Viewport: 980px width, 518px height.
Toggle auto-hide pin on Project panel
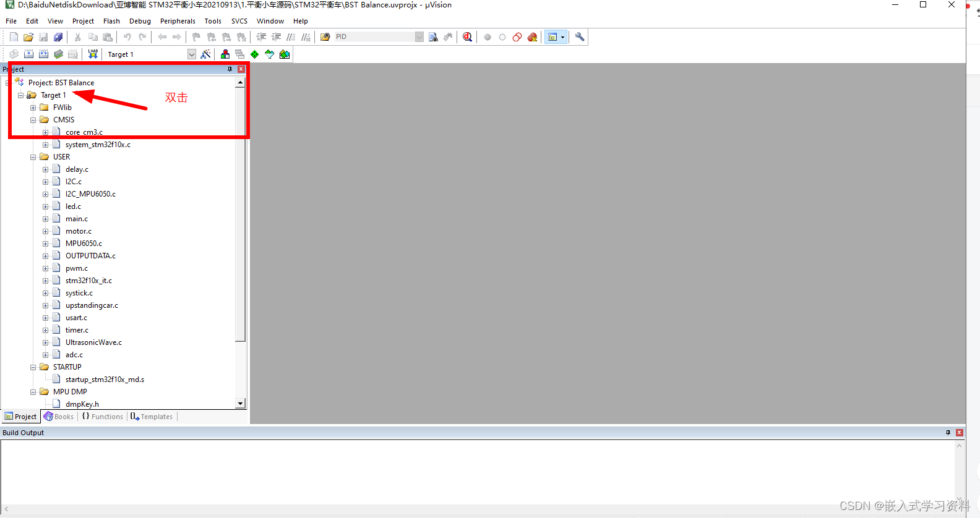point(230,69)
